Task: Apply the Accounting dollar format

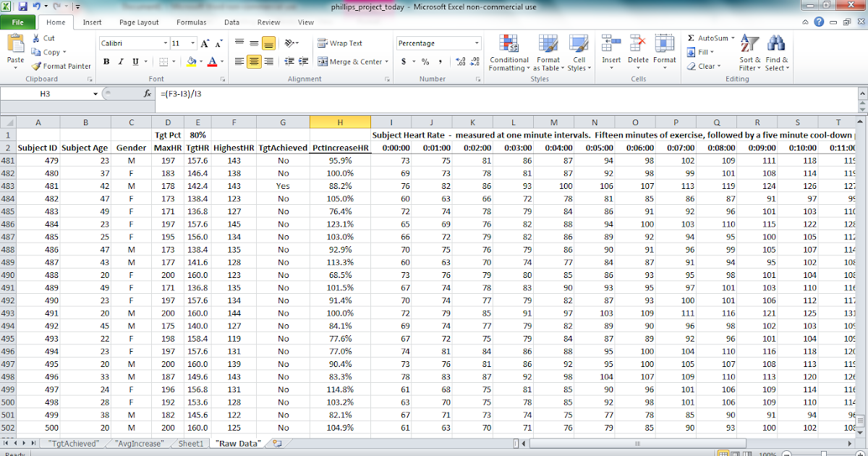Action: click(404, 62)
